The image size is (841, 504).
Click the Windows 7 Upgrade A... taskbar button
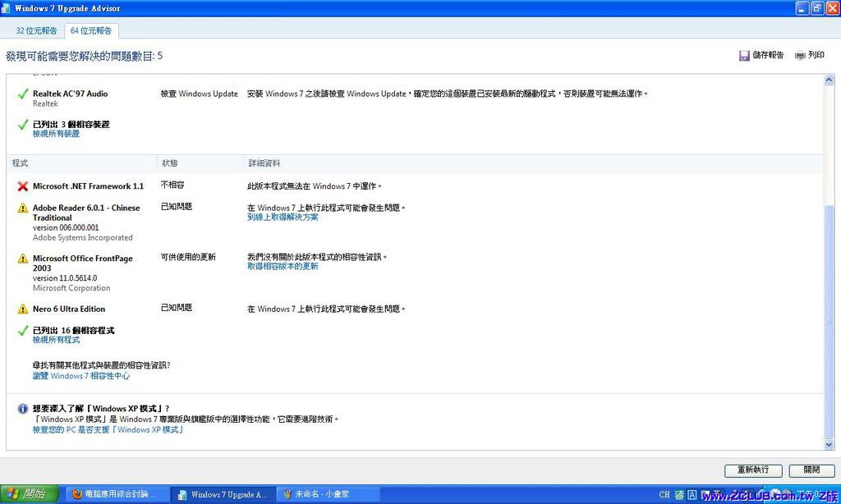click(x=223, y=494)
